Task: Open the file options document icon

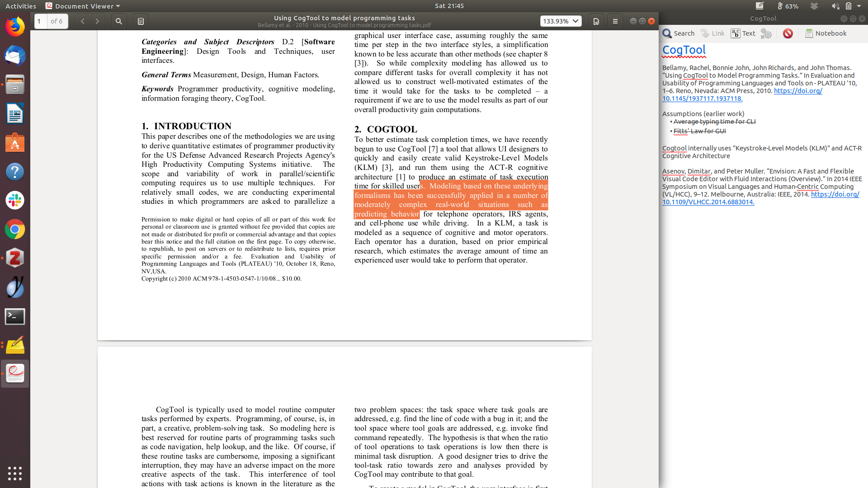Action: pos(596,21)
